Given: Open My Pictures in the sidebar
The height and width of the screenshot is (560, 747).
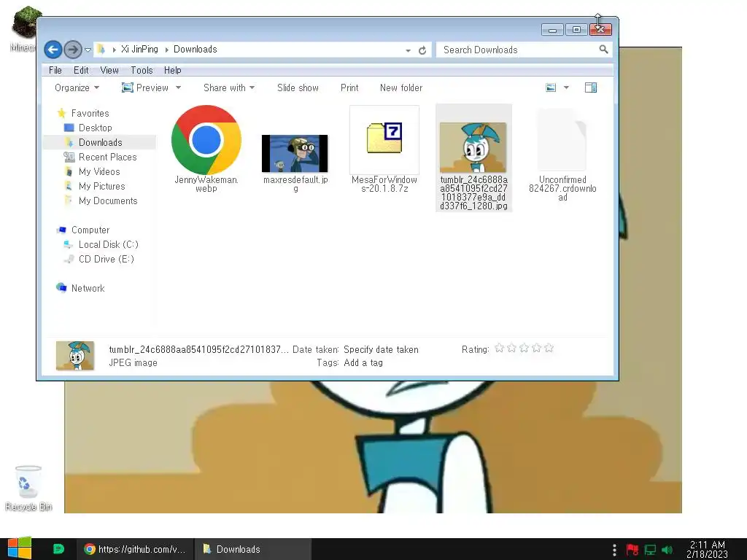Looking at the screenshot, I should click(x=102, y=186).
